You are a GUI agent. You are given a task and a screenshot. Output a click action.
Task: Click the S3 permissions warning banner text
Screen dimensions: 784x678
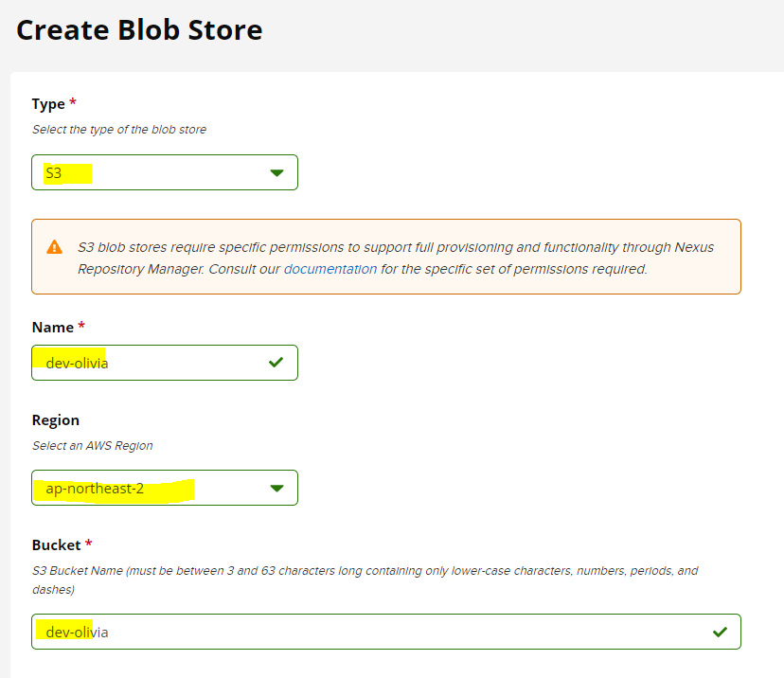396,258
